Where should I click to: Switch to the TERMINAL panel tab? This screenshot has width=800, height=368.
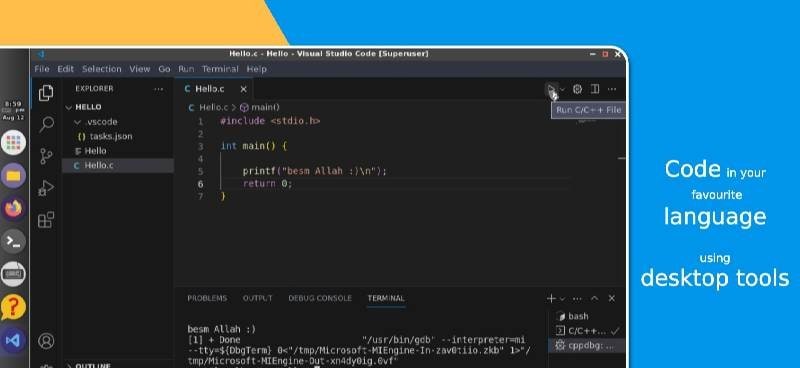click(386, 298)
